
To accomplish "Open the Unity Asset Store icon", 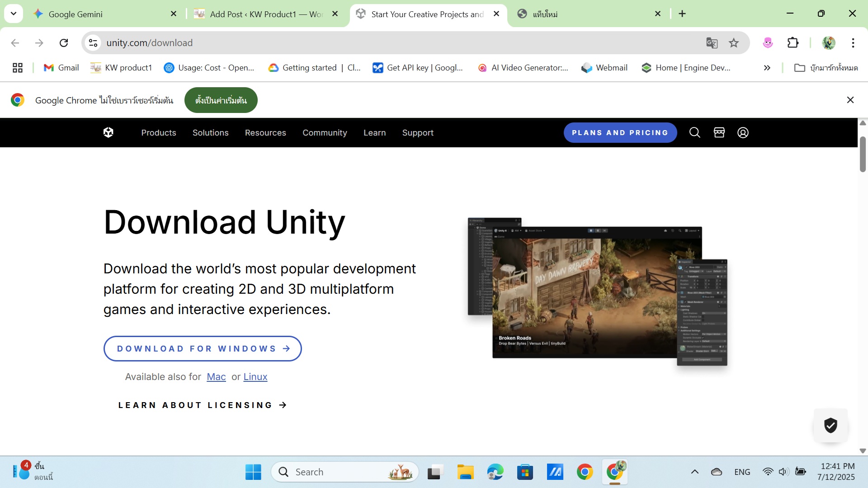I will [x=719, y=132].
